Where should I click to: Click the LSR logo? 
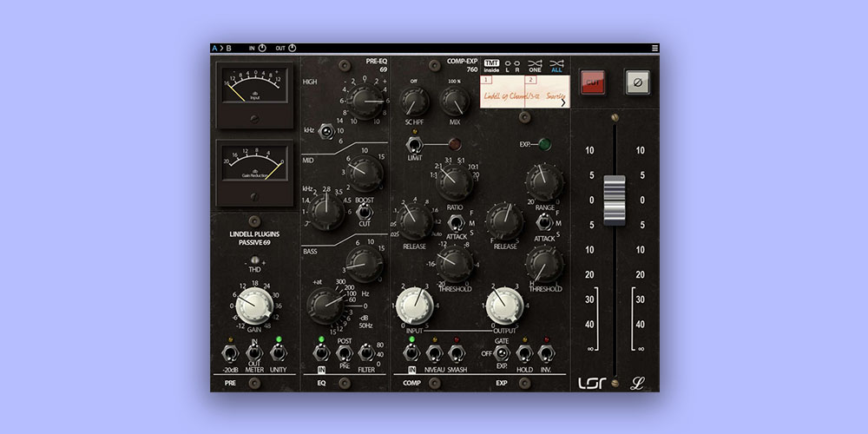tap(592, 383)
